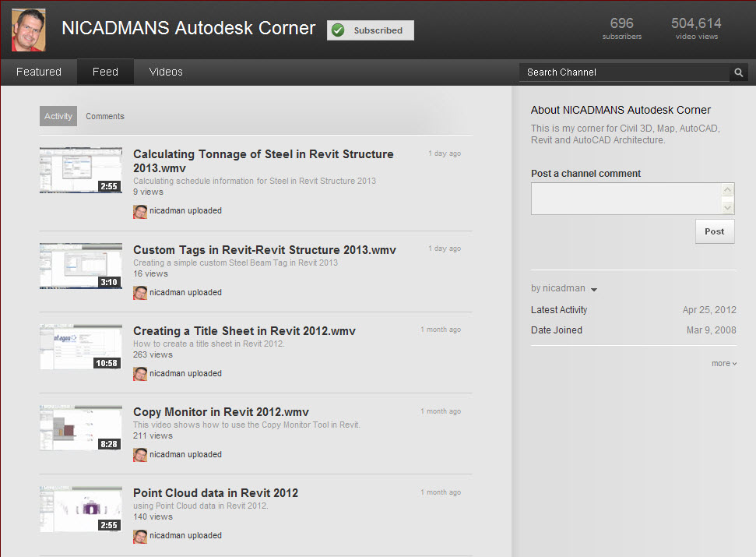Click nicadman avatar under Title Sheet video
This screenshot has height=557, width=756.
(140, 374)
